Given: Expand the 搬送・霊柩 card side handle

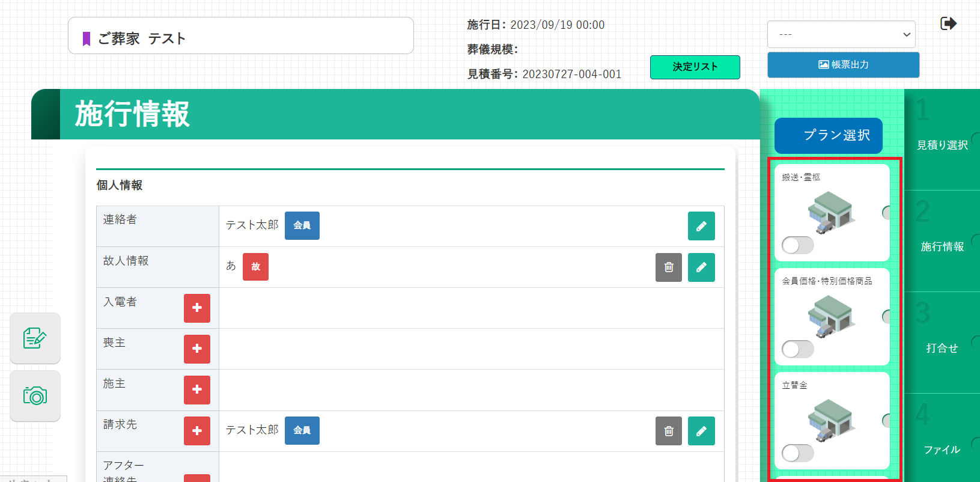Looking at the screenshot, I should point(886,213).
